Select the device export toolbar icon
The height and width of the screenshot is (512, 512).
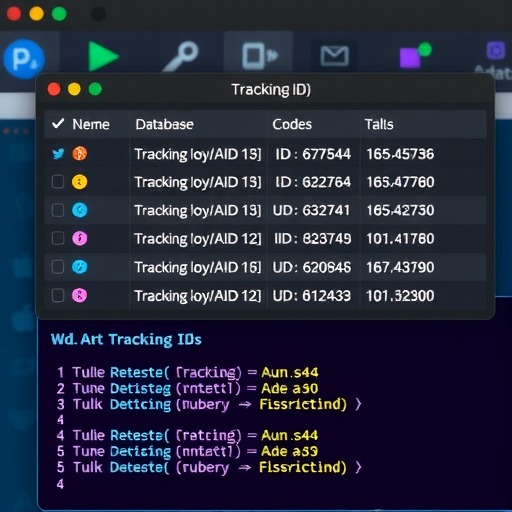pos(260,56)
